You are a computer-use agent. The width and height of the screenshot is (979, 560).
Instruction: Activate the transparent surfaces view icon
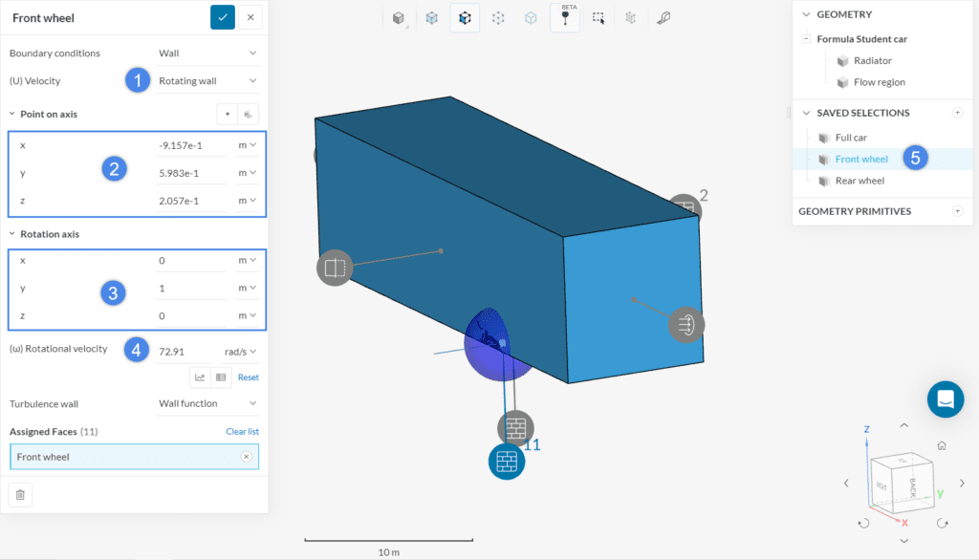[431, 17]
